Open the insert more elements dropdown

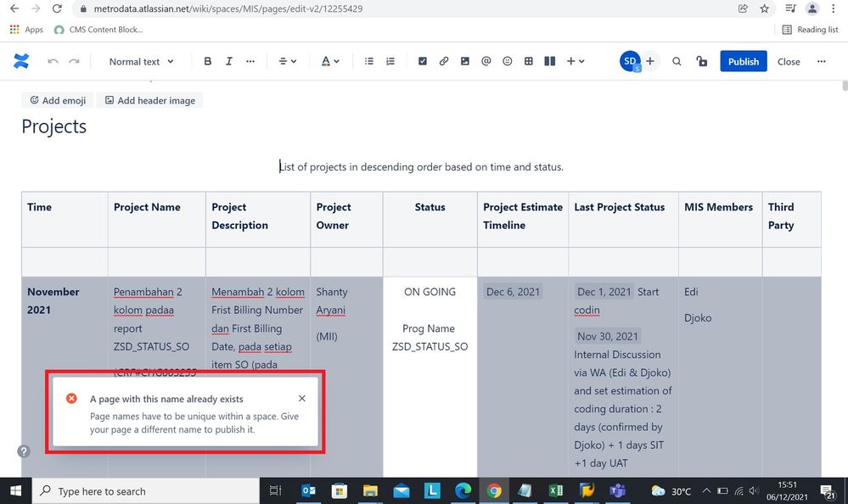576,61
